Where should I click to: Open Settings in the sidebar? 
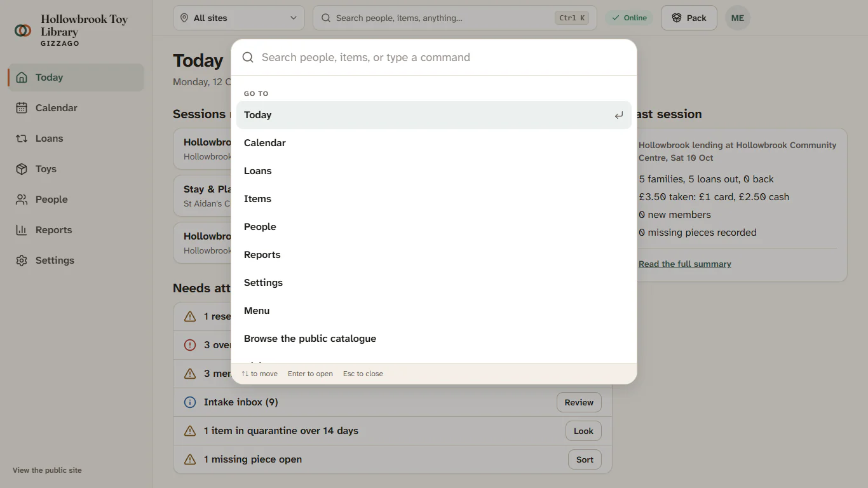[76, 261]
